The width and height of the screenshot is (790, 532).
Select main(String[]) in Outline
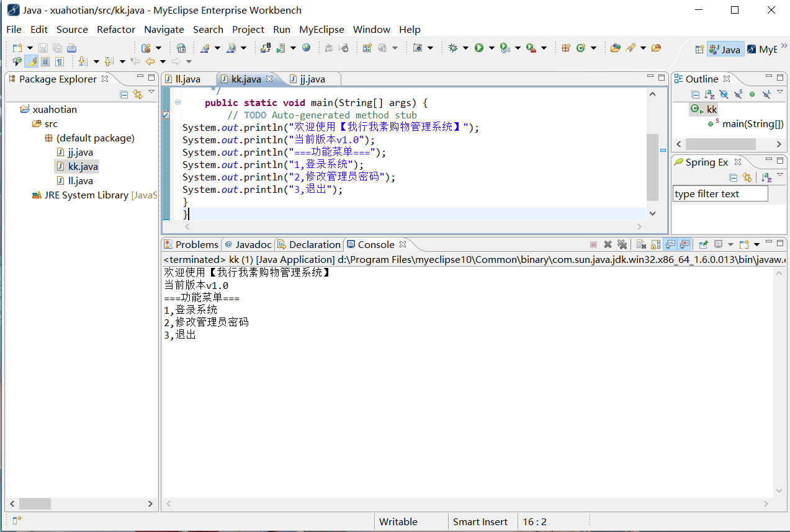[x=746, y=123]
